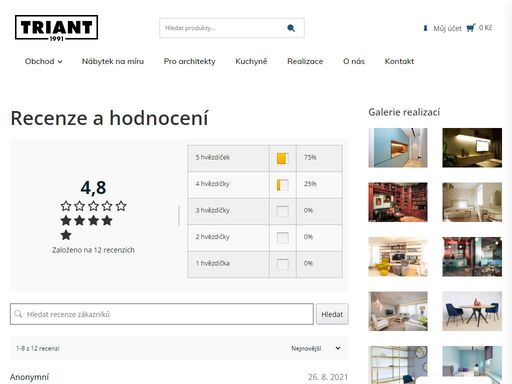The image size is (512, 384).
Task: Click the 2 hvězdičky empty bar
Action: [x=282, y=238]
